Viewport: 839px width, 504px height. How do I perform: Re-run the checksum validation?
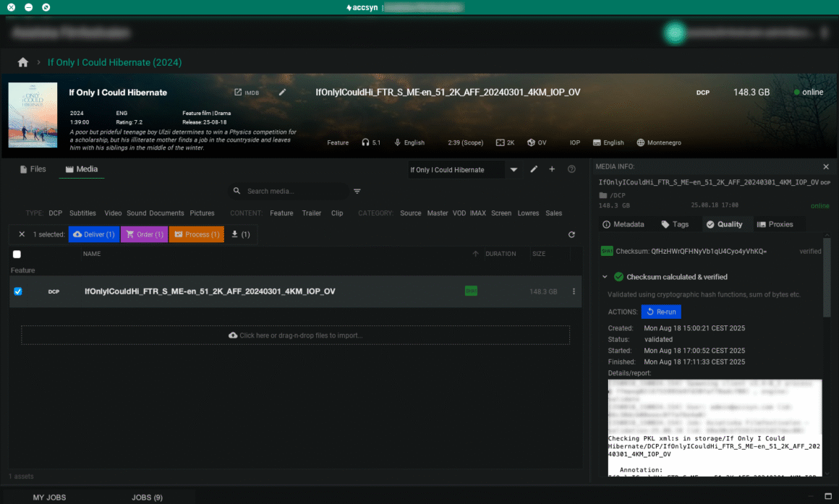[x=661, y=312]
